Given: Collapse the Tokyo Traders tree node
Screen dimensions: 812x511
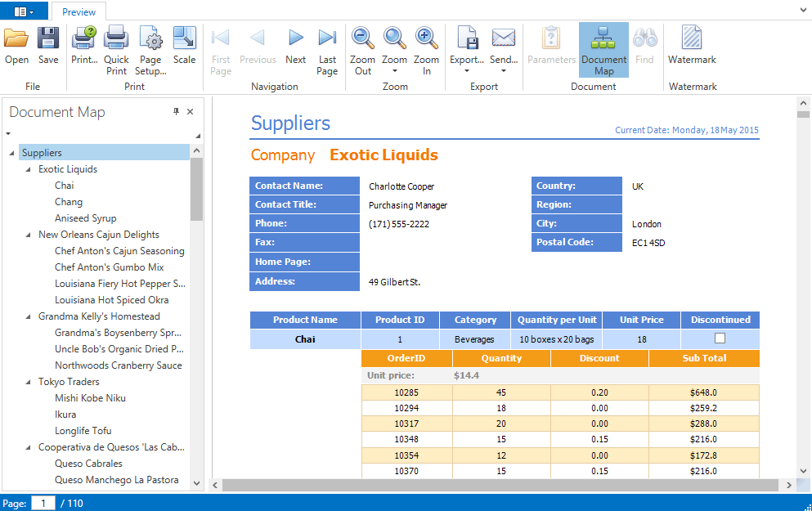Looking at the screenshot, I should (x=28, y=382).
